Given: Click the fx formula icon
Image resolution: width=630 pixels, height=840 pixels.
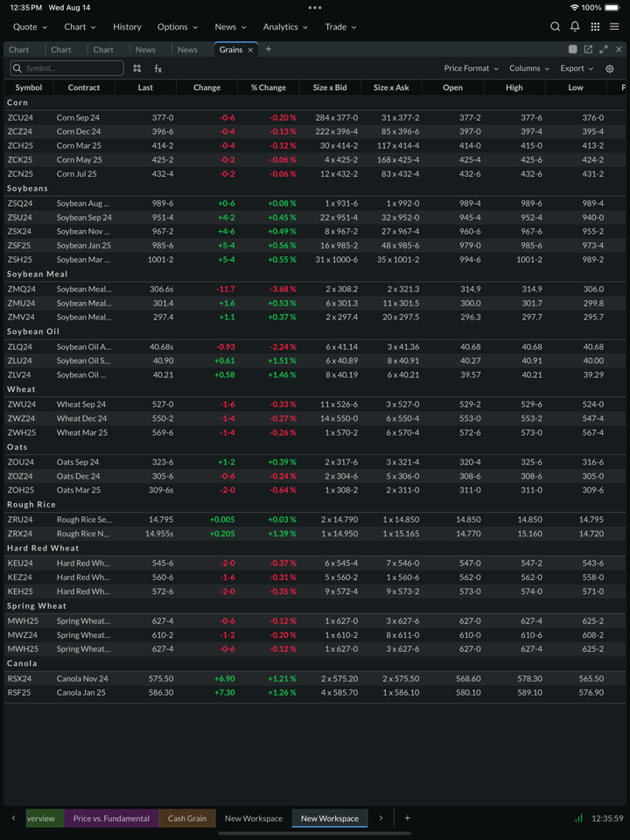Looking at the screenshot, I should tap(158, 68).
